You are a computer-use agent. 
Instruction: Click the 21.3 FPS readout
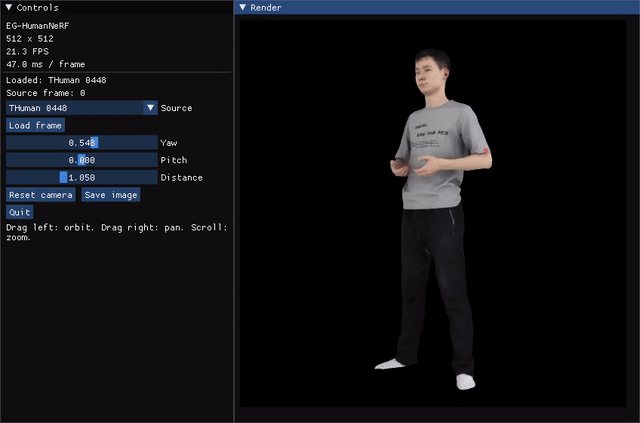[27, 51]
